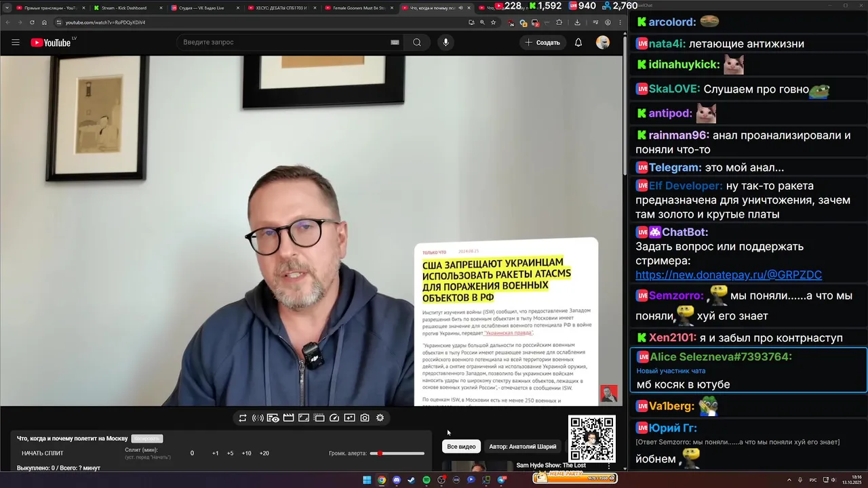Open the YouTube hamburger guide menu

[16, 42]
